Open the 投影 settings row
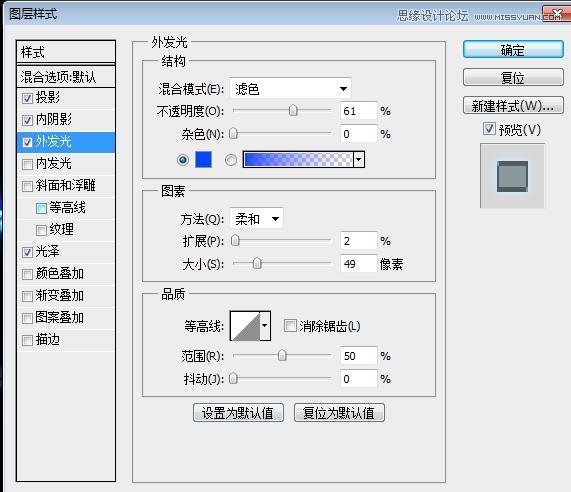 point(66,98)
